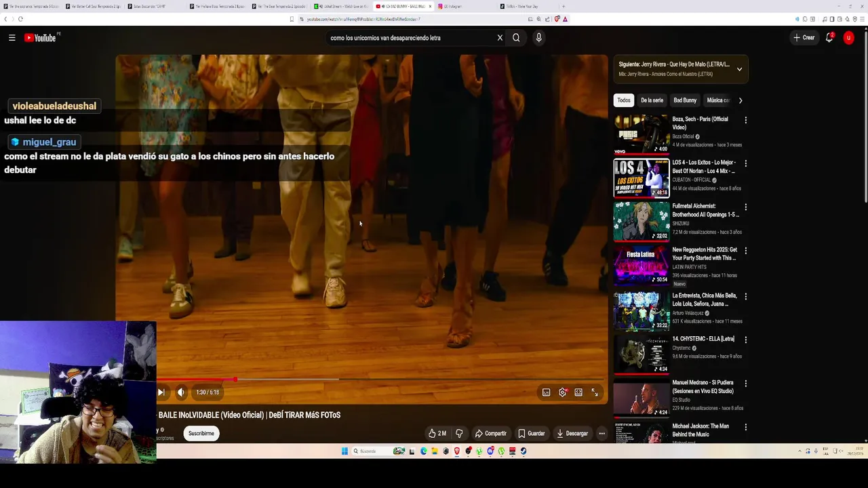The image size is (868, 488).
Task: Go back in the browser
Action: tap(5, 19)
